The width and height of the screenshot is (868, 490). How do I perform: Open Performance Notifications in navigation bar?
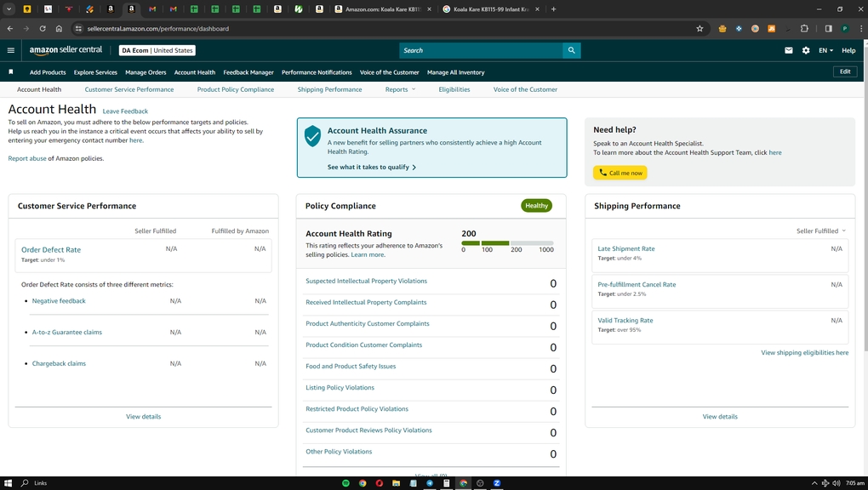coord(317,72)
